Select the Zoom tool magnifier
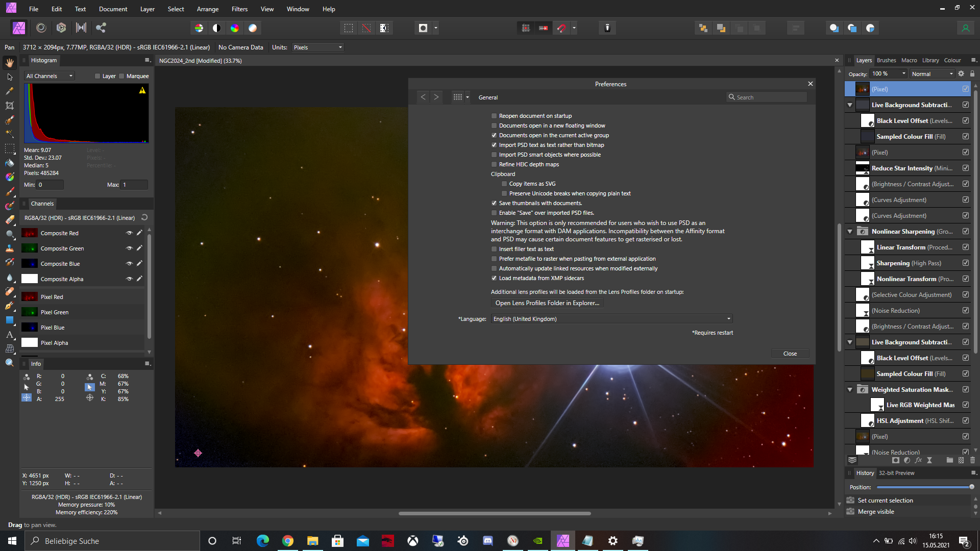This screenshot has width=980, height=551. point(10,363)
